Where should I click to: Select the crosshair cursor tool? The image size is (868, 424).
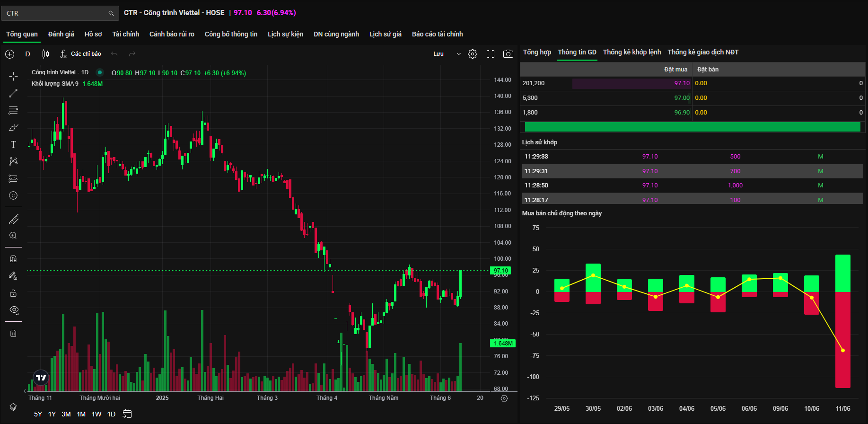pyautogui.click(x=13, y=76)
